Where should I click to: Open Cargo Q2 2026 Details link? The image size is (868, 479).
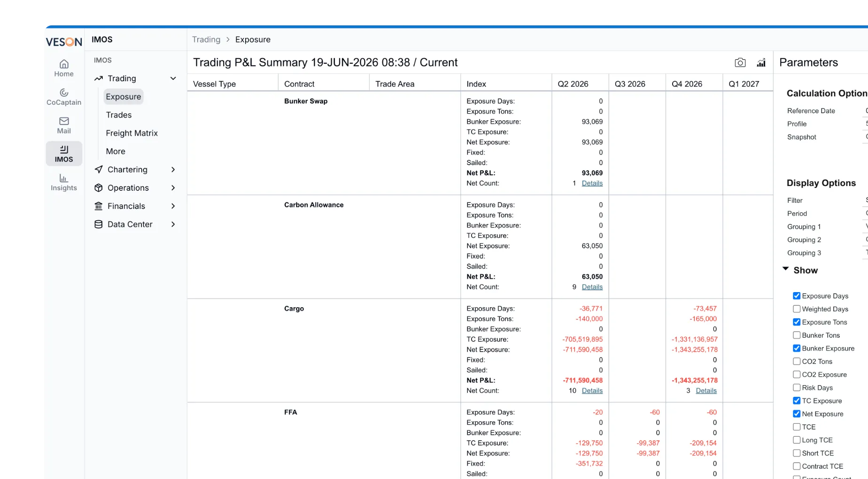pos(592,391)
